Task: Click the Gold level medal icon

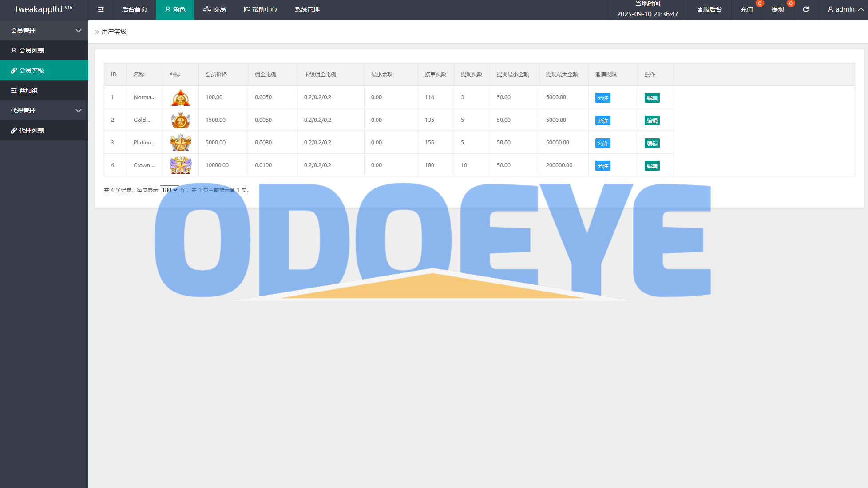Action: [x=181, y=120]
